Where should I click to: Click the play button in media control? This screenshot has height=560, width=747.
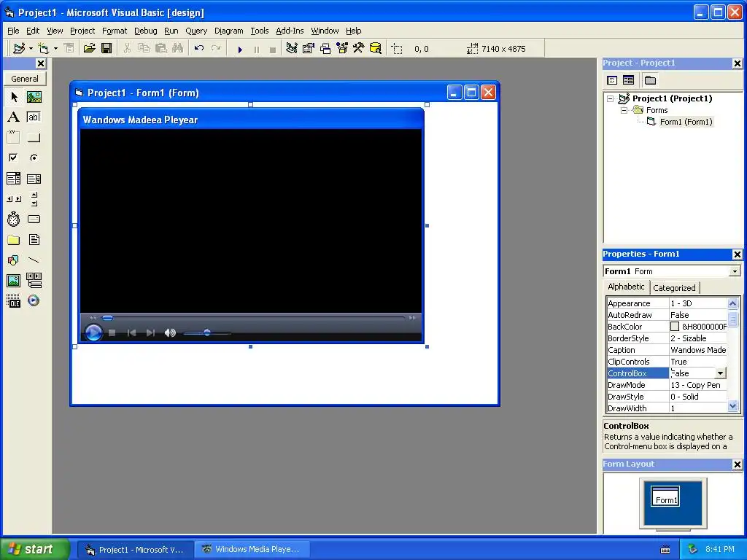click(93, 332)
